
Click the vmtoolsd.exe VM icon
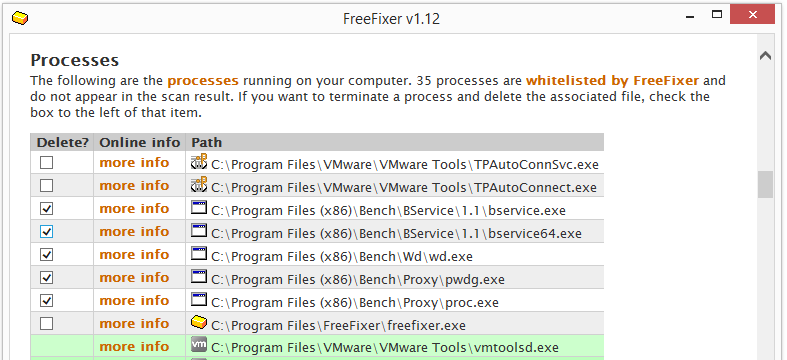(199, 345)
